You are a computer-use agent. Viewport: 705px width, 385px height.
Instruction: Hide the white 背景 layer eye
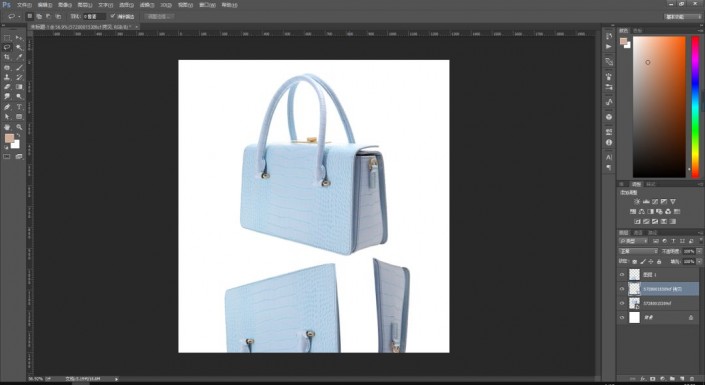pyautogui.click(x=622, y=318)
